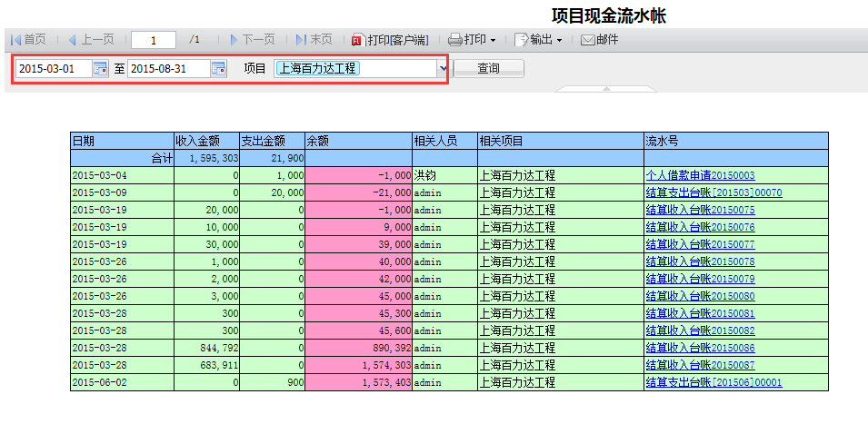Click expense cell 20,000

point(272,192)
